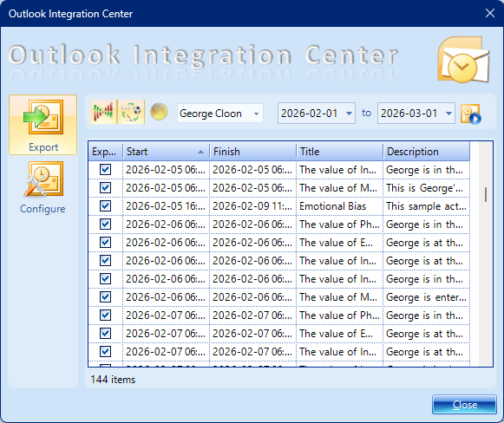
Task: Select the Emotional Bias title cell
Action: 339,206
